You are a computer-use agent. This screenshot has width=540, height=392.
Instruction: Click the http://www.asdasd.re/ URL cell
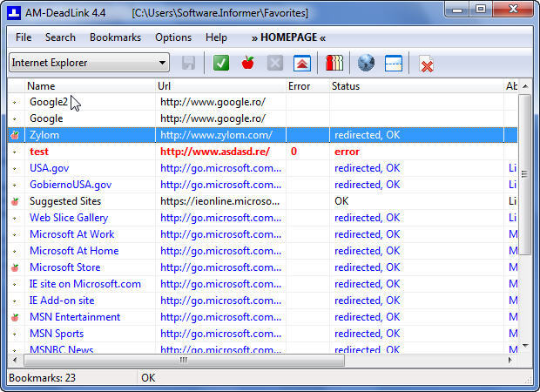point(215,152)
